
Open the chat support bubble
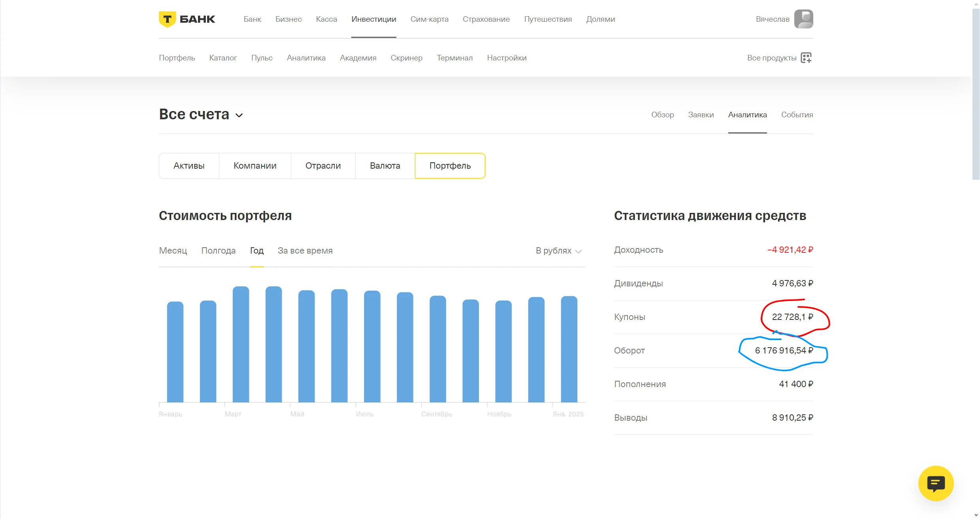[936, 483]
